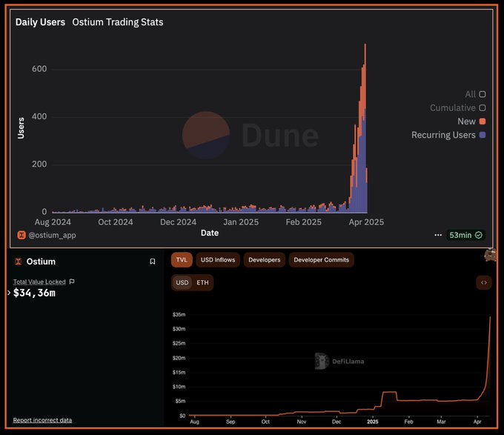The height and width of the screenshot is (435, 504).
Task: Toggle the New users series in legend
Action: pyautogui.click(x=482, y=122)
